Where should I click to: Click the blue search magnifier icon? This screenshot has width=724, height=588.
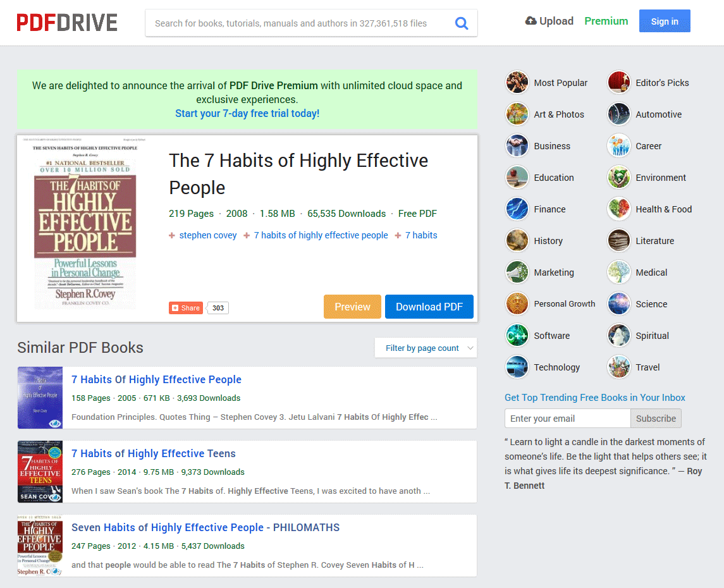462,22
